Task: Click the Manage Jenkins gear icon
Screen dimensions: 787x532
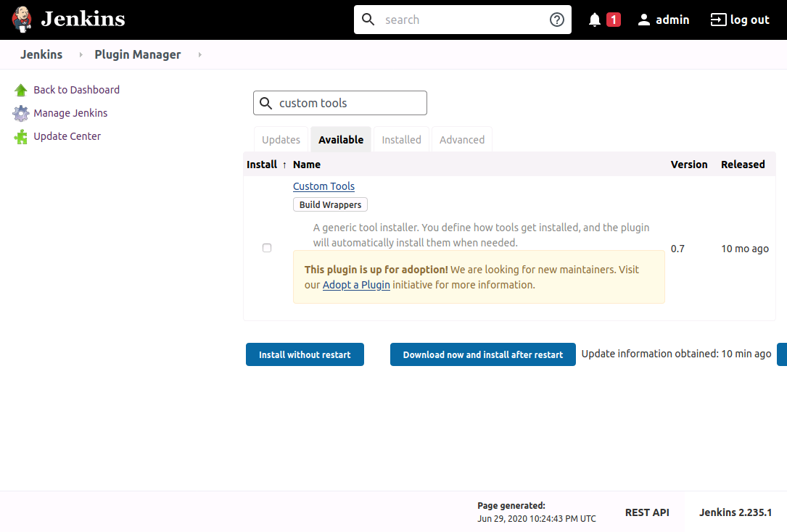Action: pyautogui.click(x=21, y=114)
